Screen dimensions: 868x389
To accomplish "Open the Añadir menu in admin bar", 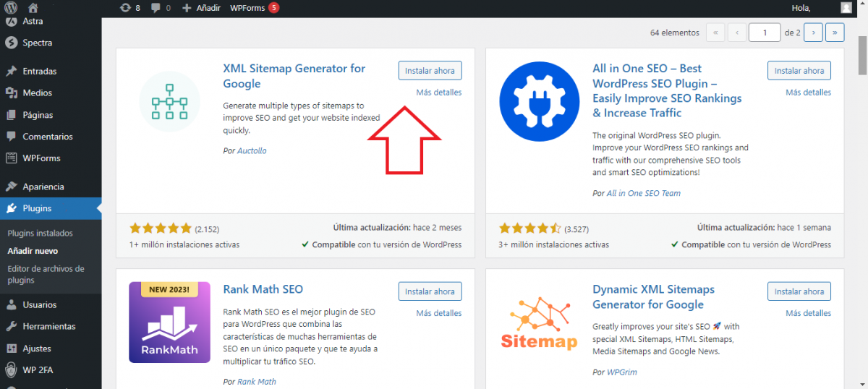I will pos(201,8).
